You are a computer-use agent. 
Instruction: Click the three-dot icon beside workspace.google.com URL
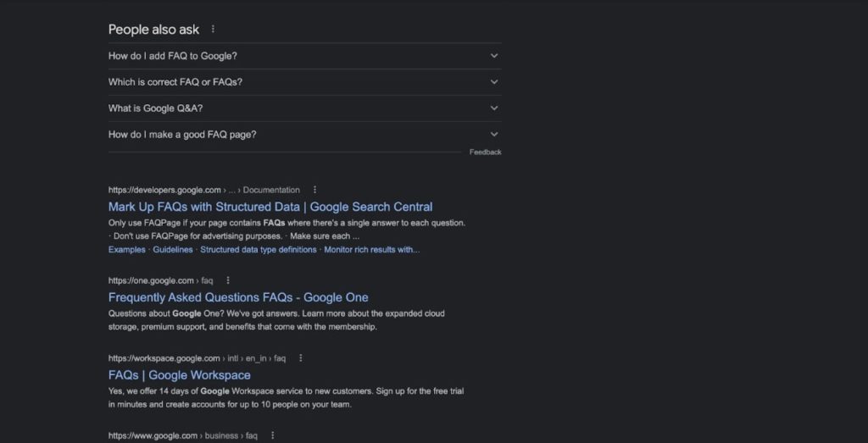(301, 358)
